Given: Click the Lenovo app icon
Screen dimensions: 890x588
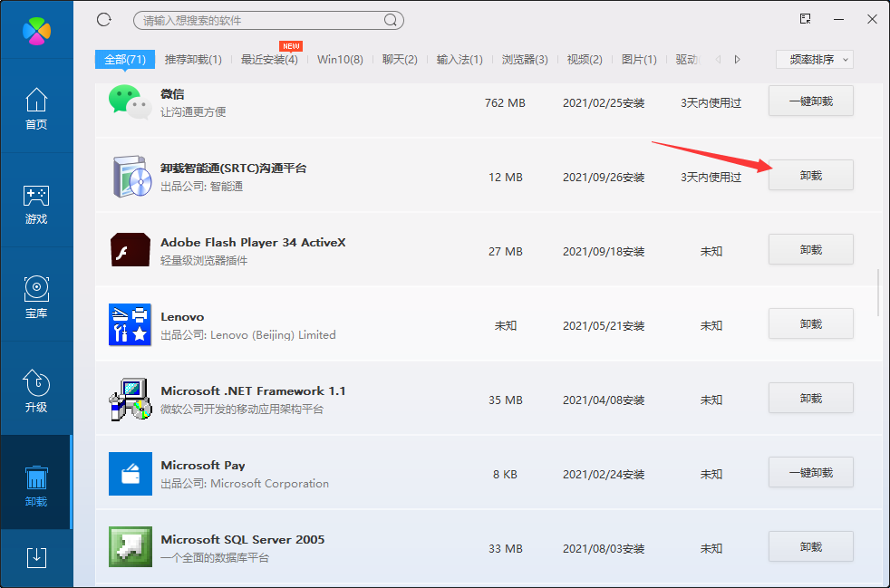Looking at the screenshot, I should coord(130,324).
